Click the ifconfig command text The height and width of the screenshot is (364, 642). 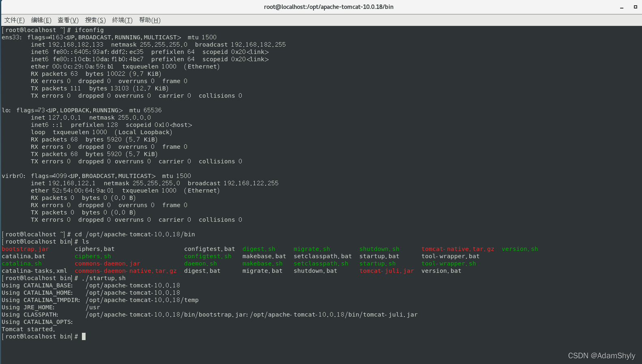click(89, 30)
